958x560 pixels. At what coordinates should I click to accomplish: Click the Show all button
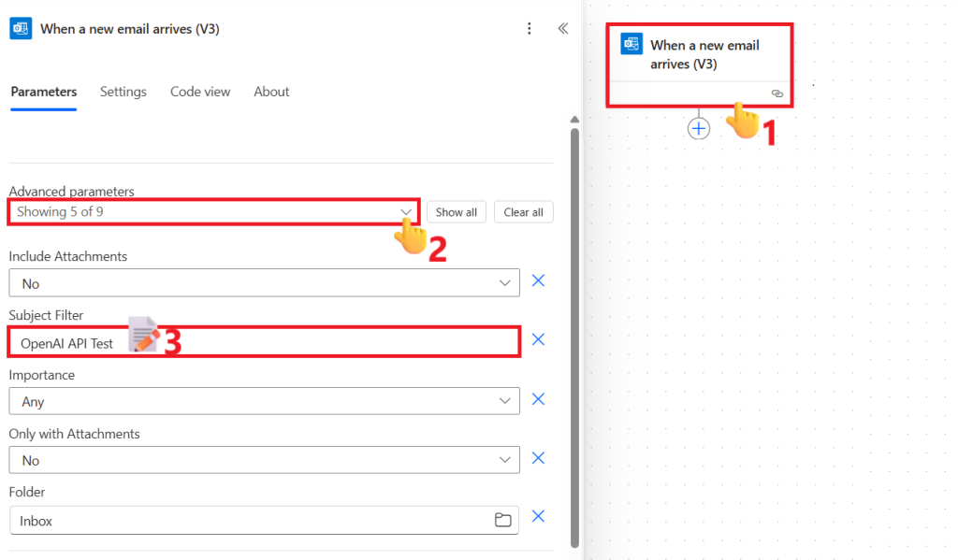456,212
